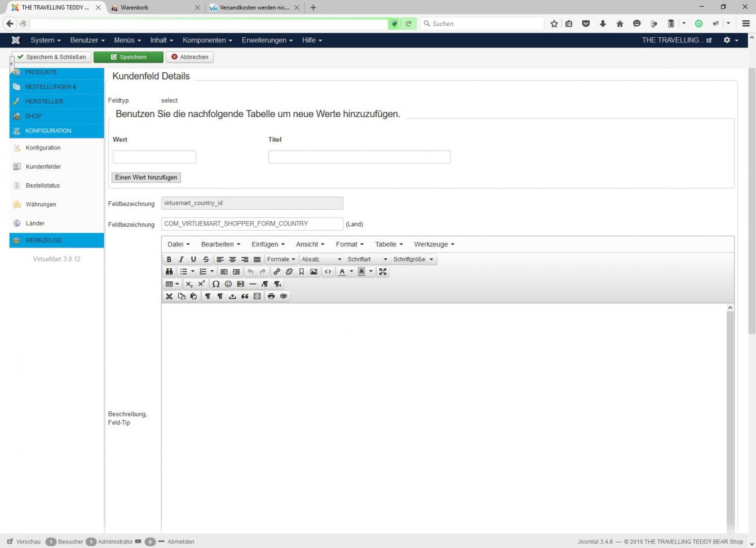Viewport: 756px width, 548px height.
Task: Open the source code view icon
Action: 328,272
